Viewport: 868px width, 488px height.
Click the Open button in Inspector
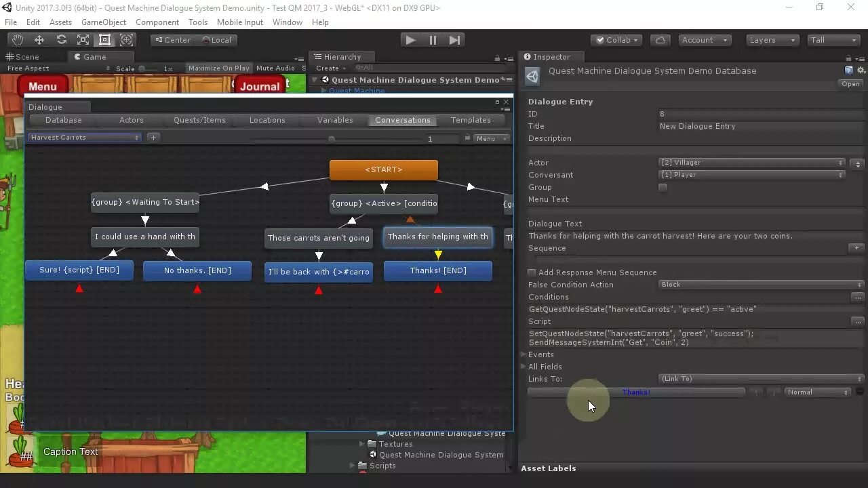(x=850, y=84)
